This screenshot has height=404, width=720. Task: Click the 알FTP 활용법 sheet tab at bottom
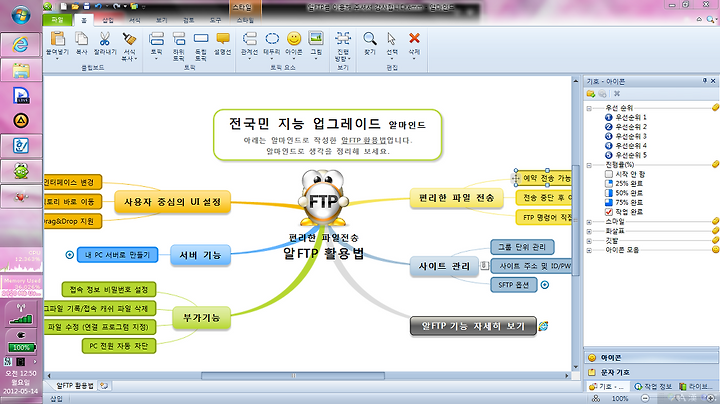pyautogui.click(x=74, y=386)
